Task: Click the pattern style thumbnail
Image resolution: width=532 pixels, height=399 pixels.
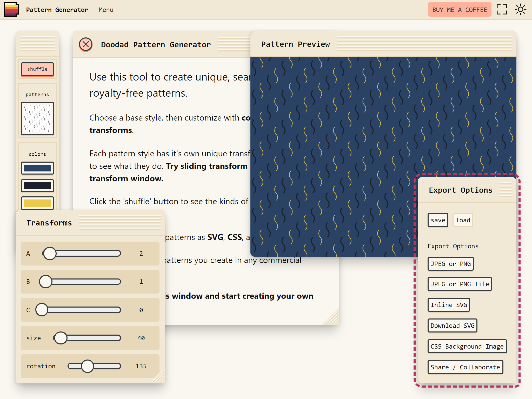Action: 37,119
